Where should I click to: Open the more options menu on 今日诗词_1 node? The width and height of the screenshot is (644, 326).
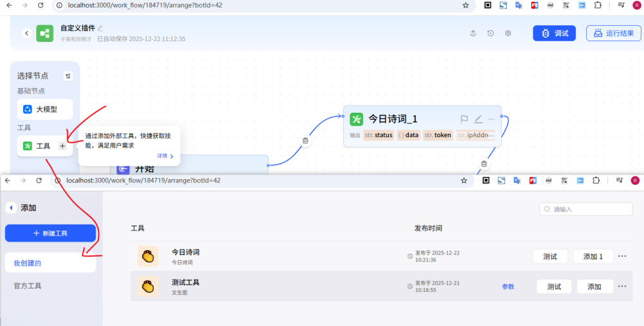click(x=491, y=119)
